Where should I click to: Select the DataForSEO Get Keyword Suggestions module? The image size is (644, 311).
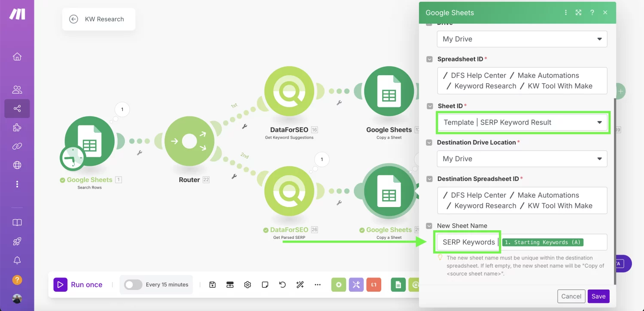coord(289,91)
